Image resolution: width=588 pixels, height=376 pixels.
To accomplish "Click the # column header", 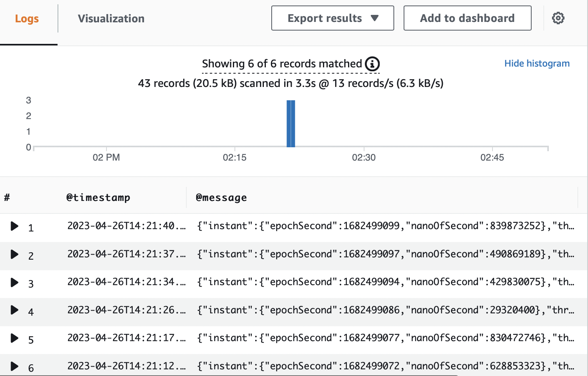I will [7, 197].
